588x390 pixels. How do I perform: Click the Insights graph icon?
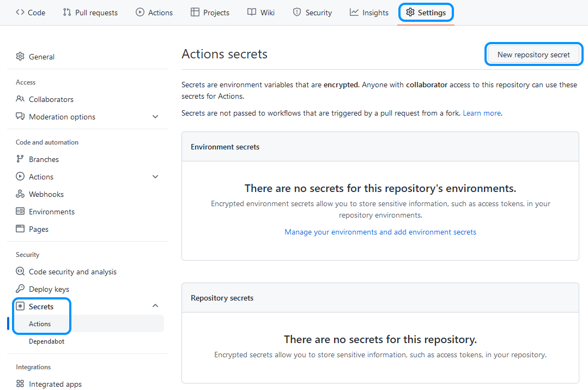354,13
